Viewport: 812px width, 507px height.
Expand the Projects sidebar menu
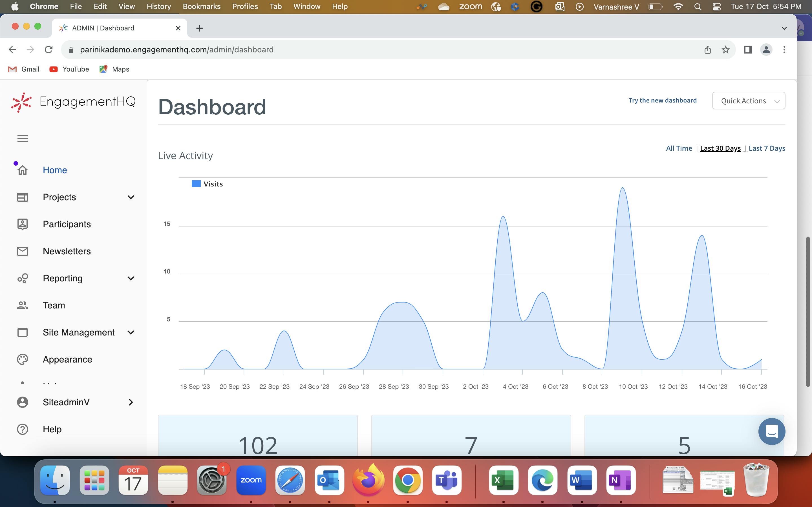pyautogui.click(x=131, y=197)
